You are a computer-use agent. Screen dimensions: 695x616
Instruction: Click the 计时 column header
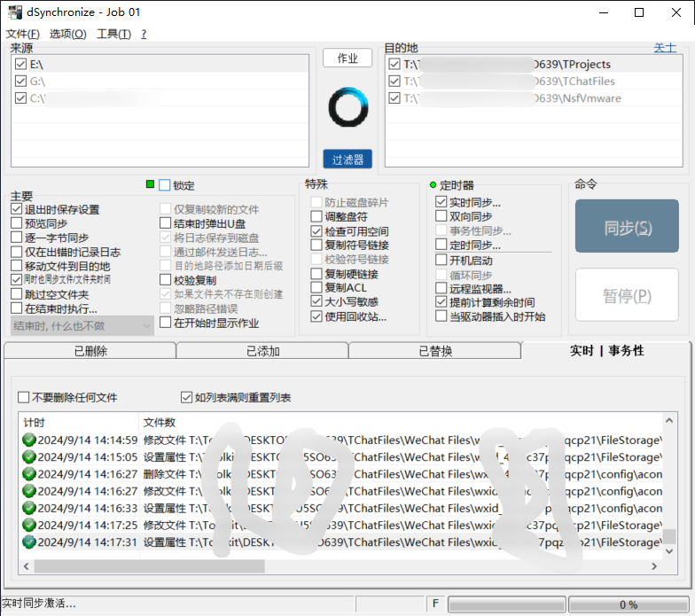point(78,422)
